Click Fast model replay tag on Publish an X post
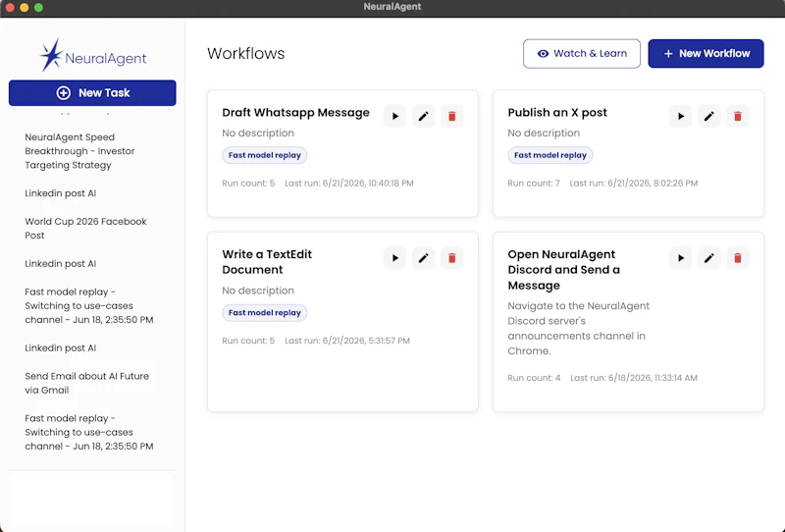This screenshot has height=532, width=785. click(550, 155)
